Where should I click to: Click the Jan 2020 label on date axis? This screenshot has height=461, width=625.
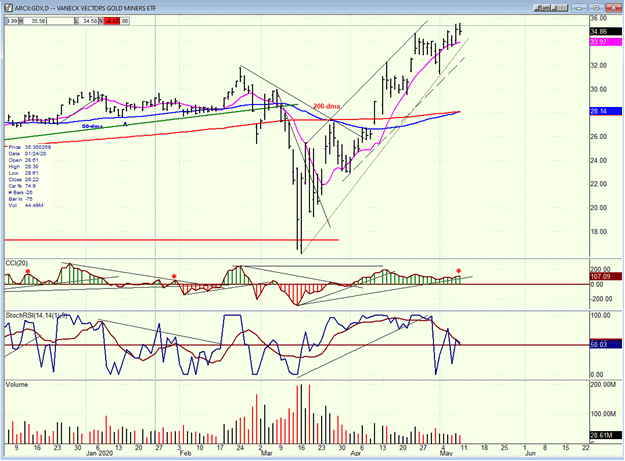pyautogui.click(x=100, y=454)
